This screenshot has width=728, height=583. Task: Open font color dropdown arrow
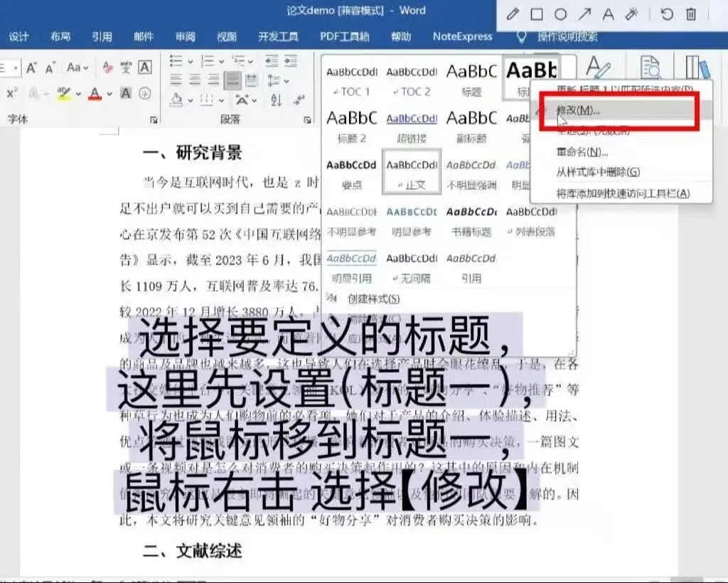click(109, 95)
